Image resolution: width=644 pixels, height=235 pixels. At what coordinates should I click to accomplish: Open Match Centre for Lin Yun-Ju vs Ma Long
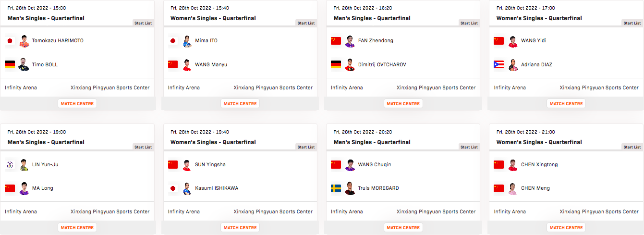77,228
